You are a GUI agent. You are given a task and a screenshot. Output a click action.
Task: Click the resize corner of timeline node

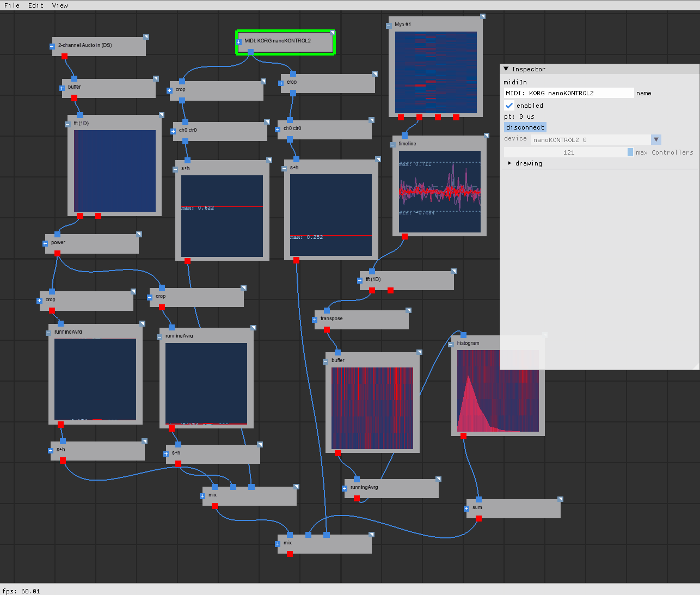point(486,136)
